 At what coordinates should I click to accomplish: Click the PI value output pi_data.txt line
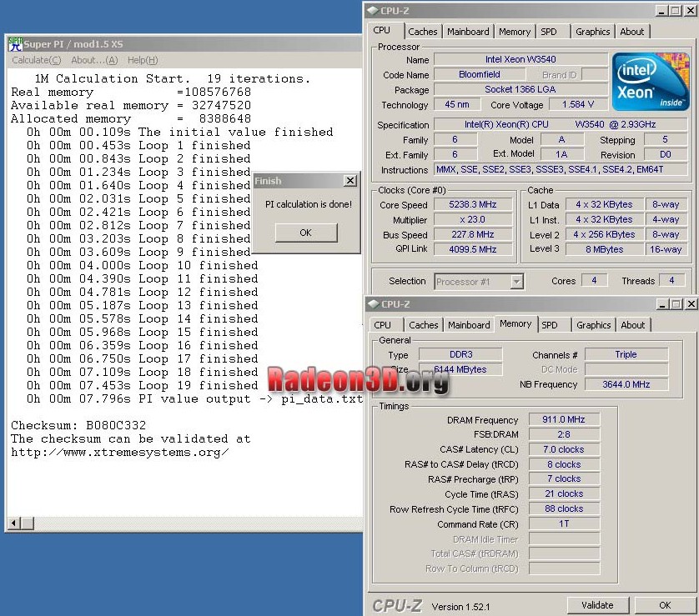pos(194,398)
